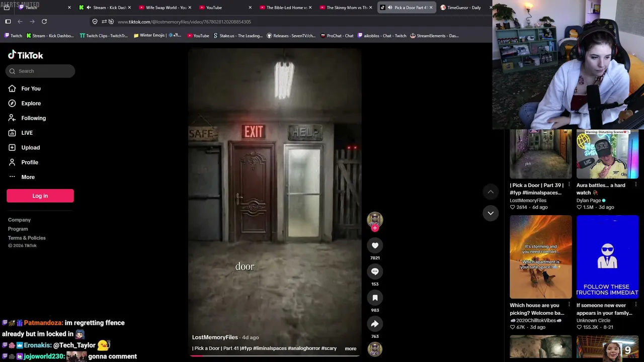This screenshot has width=644, height=362.
Task: Open the StreamElements bookmark
Action: pyautogui.click(x=434, y=36)
